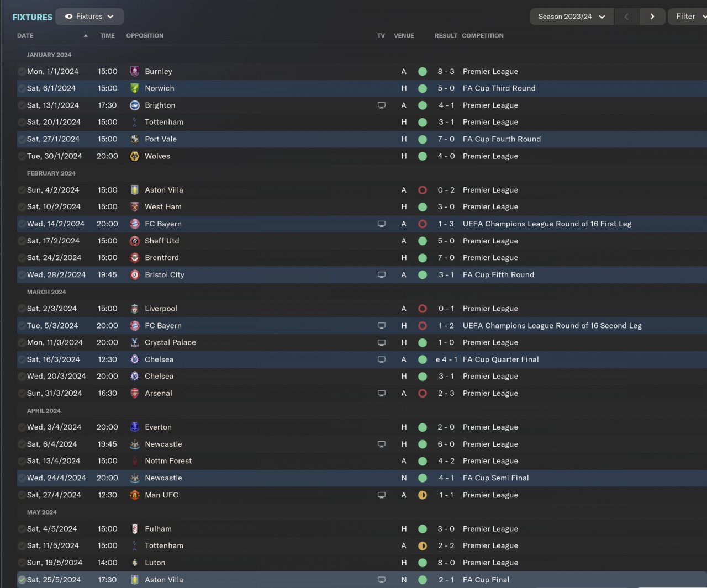The width and height of the screenshot is (707, 588).
Task: Click the TV icon on Man UFC fixture
Action: tap(381, 495)
